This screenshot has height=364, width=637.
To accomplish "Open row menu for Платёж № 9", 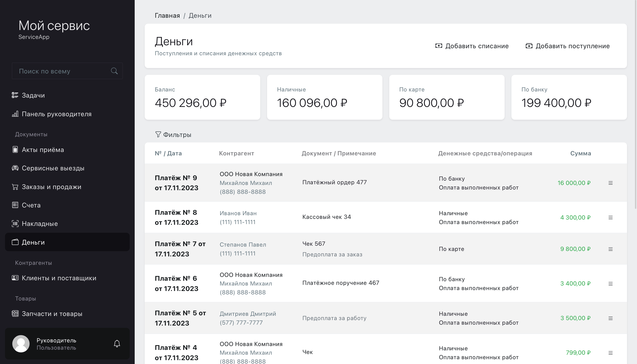I will pos(611,183).
